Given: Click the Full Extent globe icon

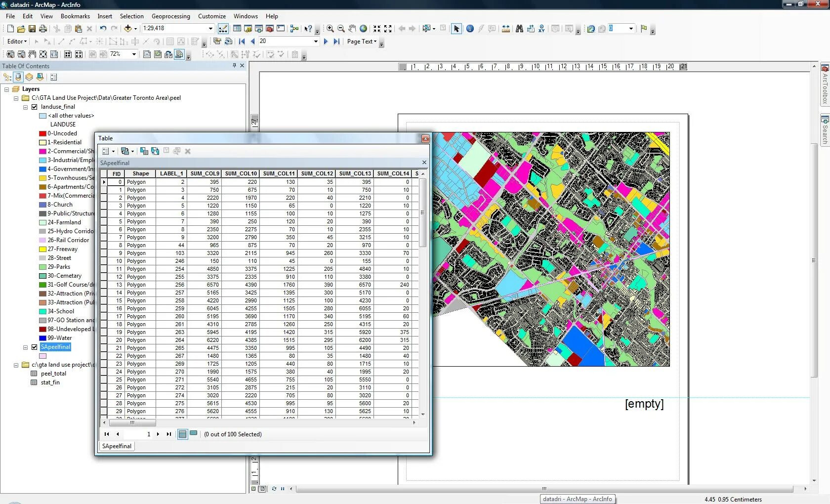Looking at the screenshot, I should click(x=363, y=29).
